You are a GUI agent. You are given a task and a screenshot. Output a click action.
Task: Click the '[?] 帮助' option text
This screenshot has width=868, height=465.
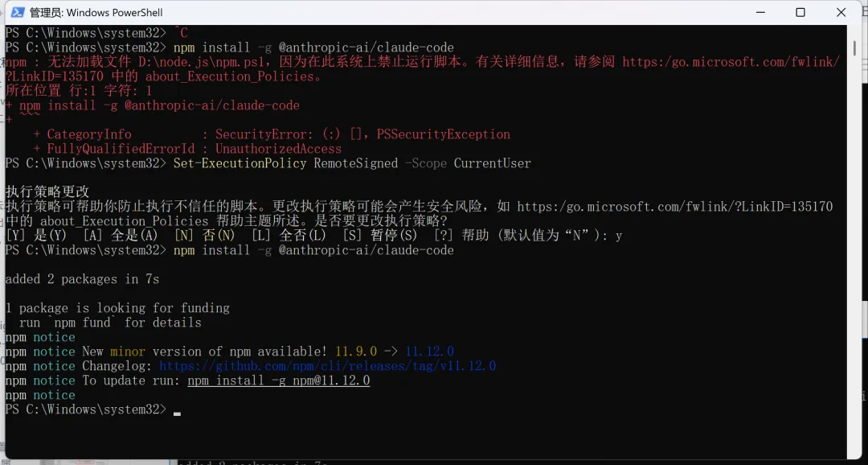pyautogui.click(x=461, y=236)
